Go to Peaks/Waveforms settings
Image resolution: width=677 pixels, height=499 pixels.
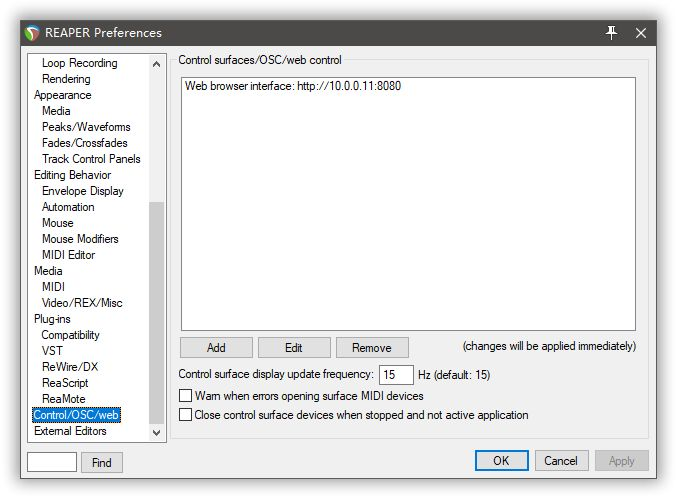86,127
